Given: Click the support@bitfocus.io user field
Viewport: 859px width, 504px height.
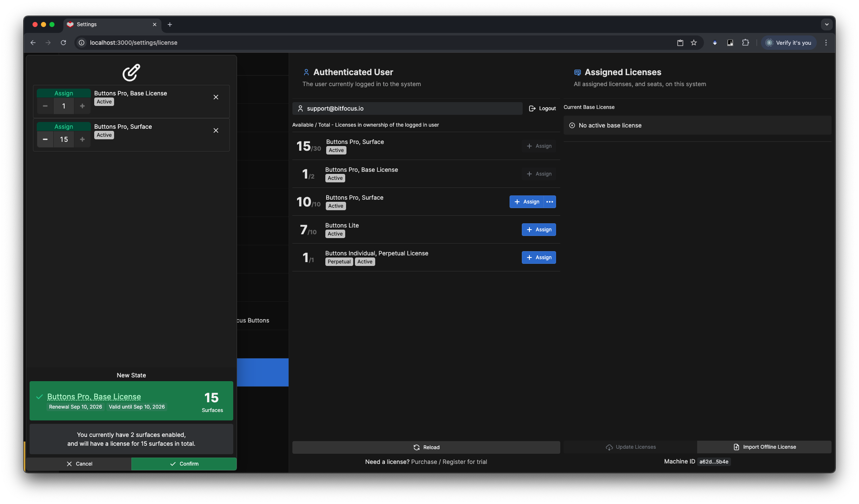Looking at the screenshot, I should 407,108.
